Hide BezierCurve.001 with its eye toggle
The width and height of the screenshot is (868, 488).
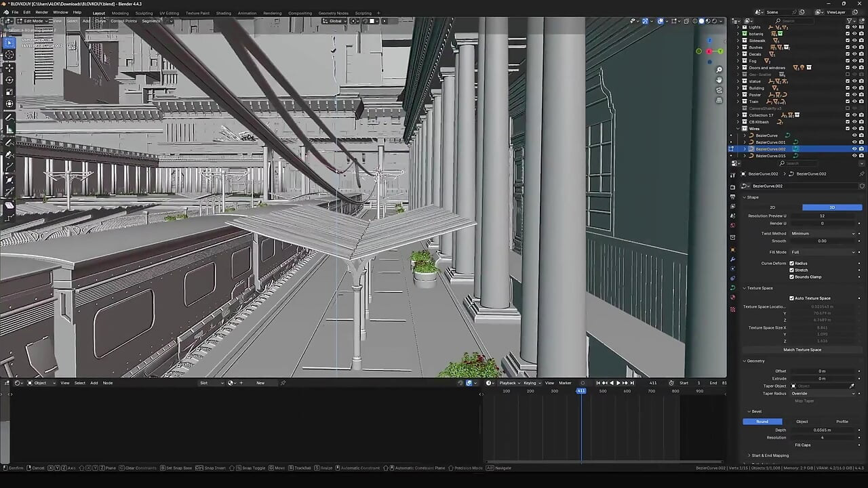pos(854,141)
